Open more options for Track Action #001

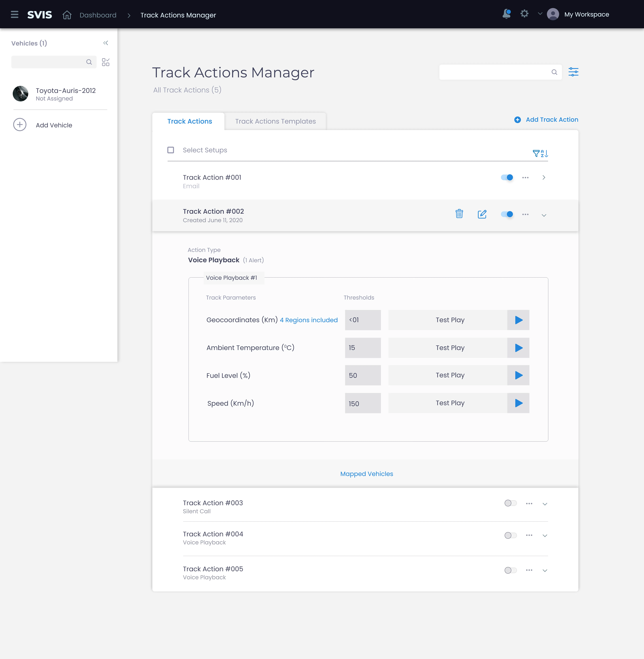click(x=525, y=178)
